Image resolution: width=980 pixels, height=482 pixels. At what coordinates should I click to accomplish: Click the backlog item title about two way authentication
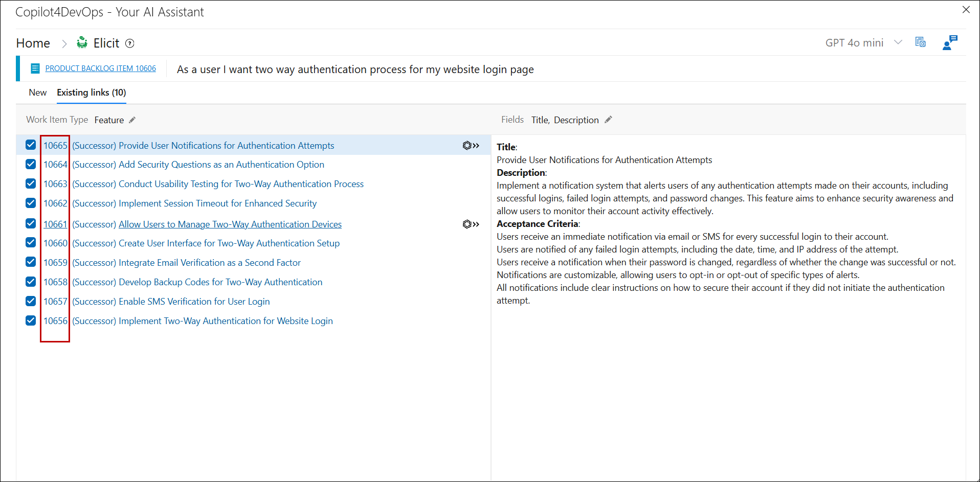click(355, 70)
